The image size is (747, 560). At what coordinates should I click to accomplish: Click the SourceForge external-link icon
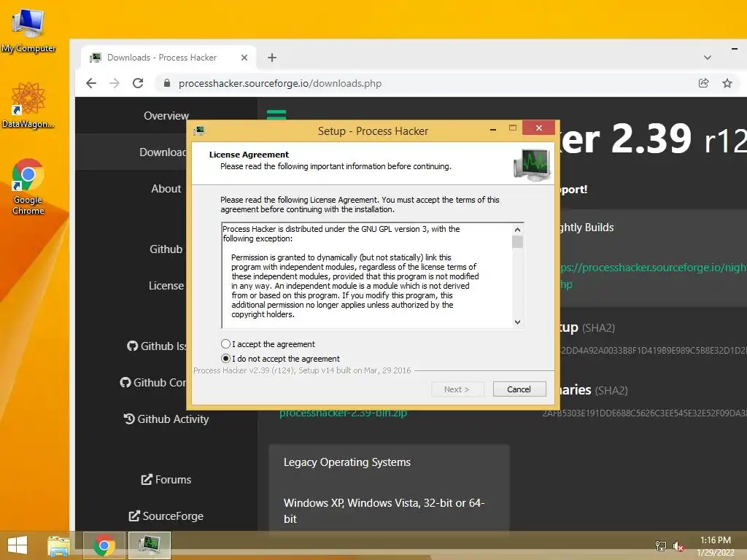tap(134, 516)
